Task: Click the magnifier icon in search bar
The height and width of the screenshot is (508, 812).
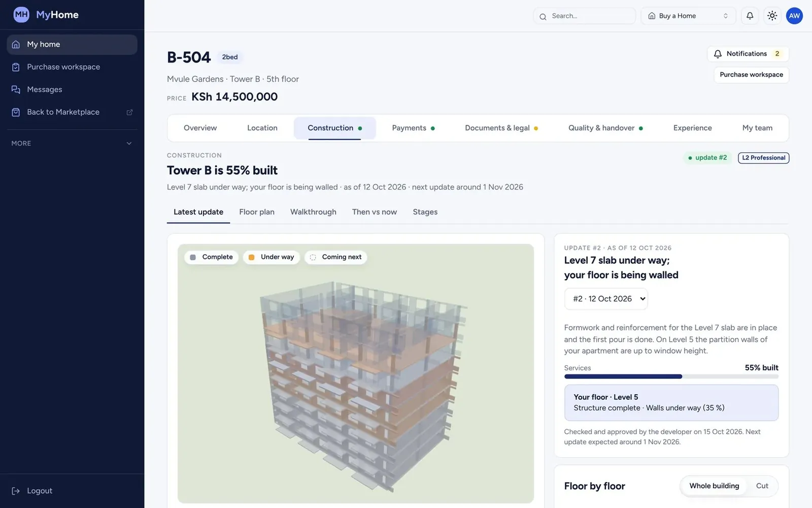Action: click(x=543, y=16)
